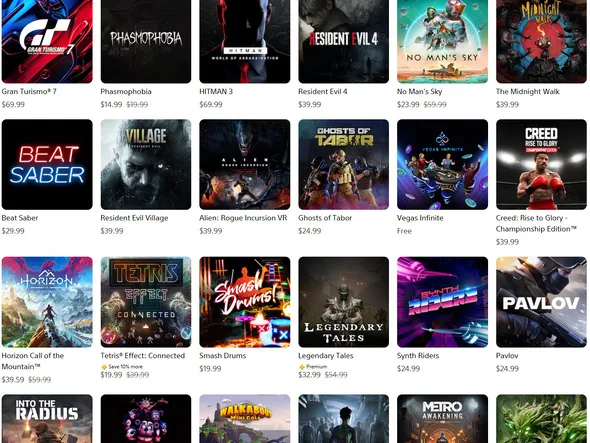Click the PS Plus Save 10% more badge
Viewport: 590px width, 443px height.
(122, 367)
